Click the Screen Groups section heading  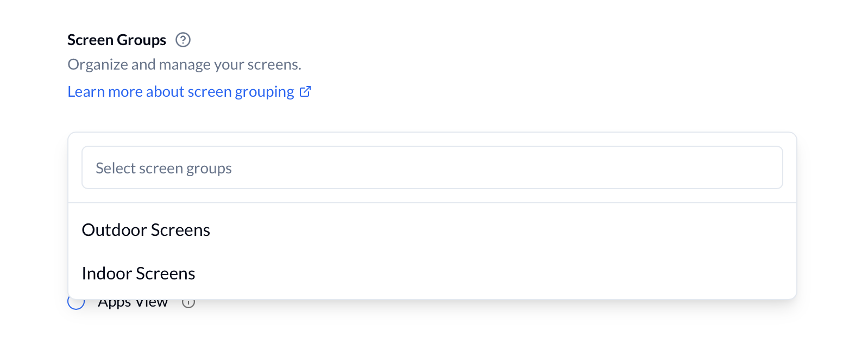point(117,40)
